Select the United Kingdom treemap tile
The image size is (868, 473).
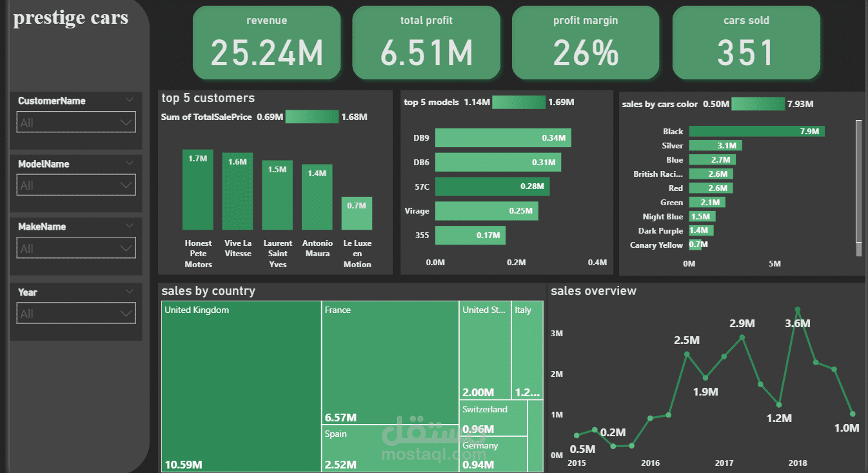tap(241, 387)
